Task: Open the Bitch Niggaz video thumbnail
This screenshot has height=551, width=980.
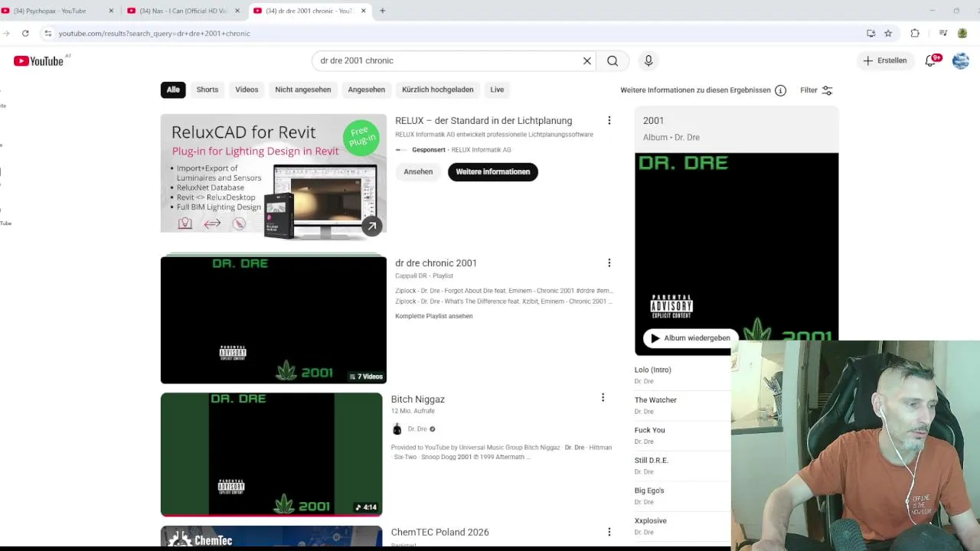Action: click(271, 455)
